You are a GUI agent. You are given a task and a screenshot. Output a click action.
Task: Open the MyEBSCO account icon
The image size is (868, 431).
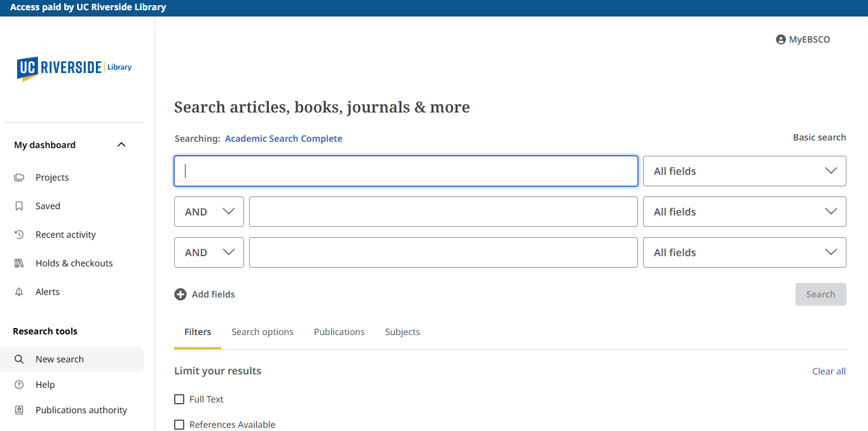[x=780, y=39]
